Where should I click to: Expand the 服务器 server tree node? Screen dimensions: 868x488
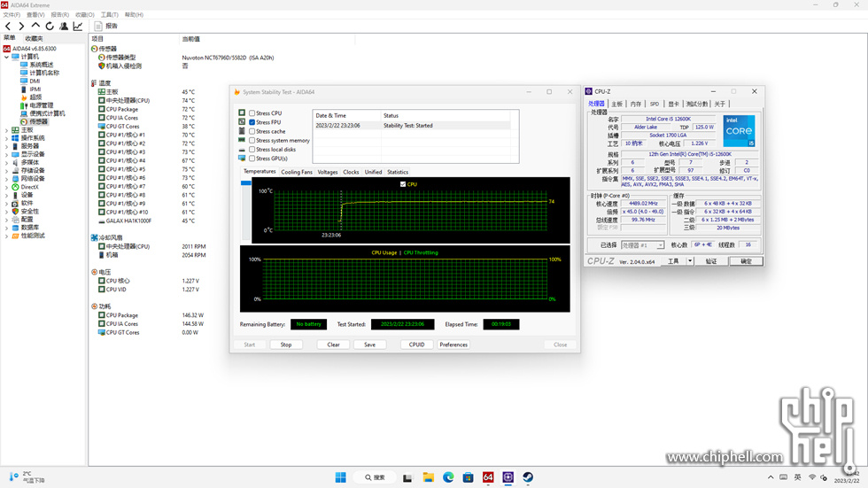(x=7, y=146)
